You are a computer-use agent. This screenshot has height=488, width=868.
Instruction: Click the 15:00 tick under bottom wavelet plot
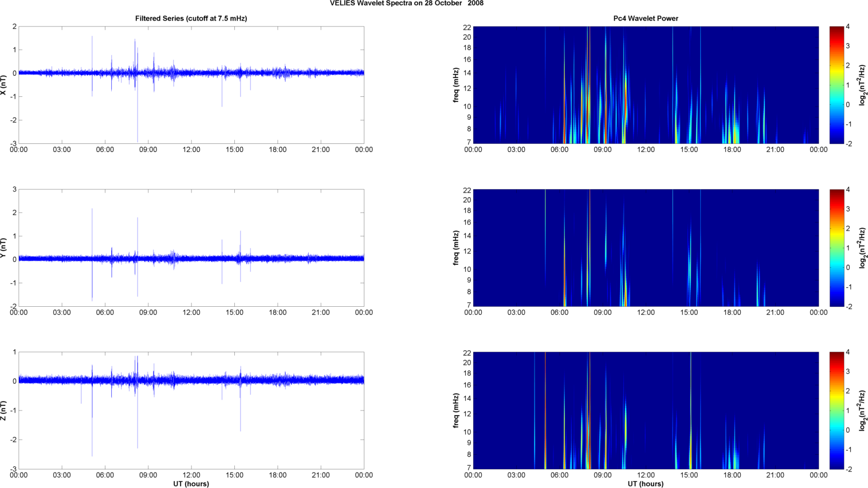(689, 475)
